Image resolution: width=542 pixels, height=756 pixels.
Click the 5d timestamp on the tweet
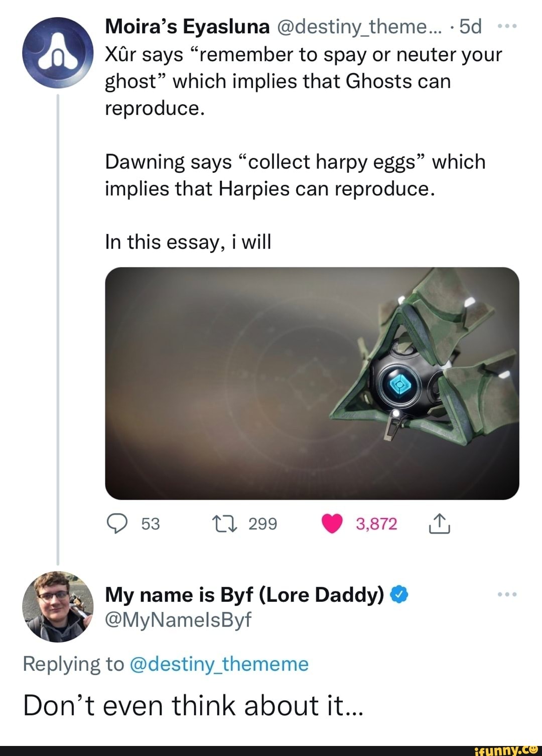470,27
